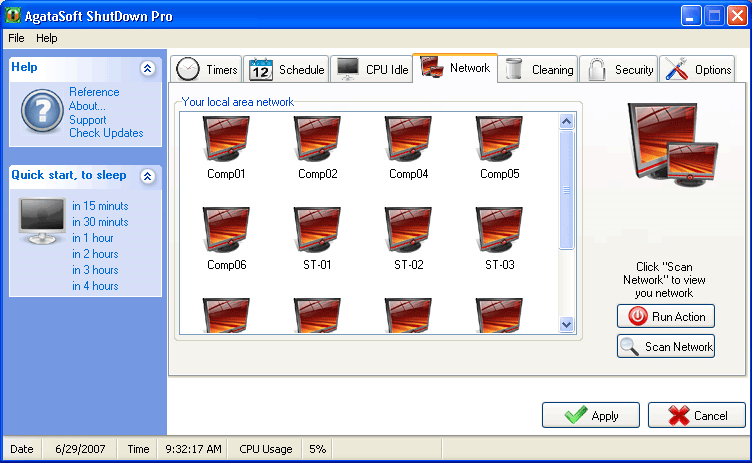This screenshot has height=463, width=752.
Task: Collapse the Quick start, to sleep panel
Action: (x=148, y=176)
